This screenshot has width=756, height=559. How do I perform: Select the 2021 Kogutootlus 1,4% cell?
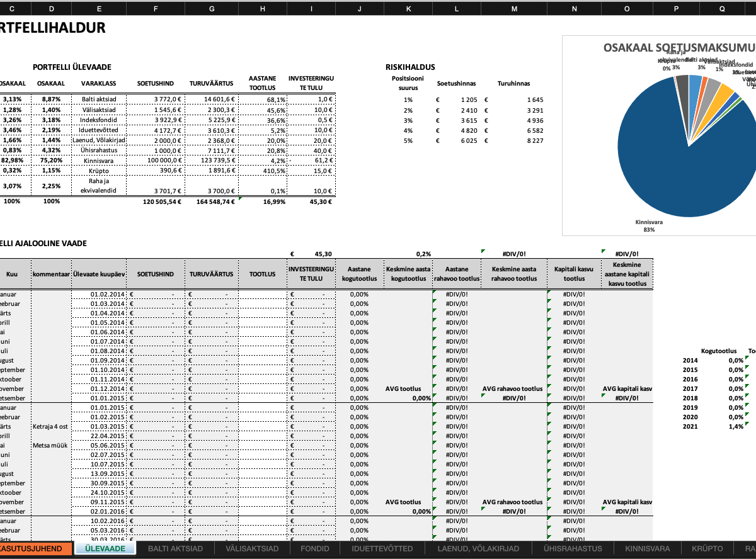click(x=718, y=427)
